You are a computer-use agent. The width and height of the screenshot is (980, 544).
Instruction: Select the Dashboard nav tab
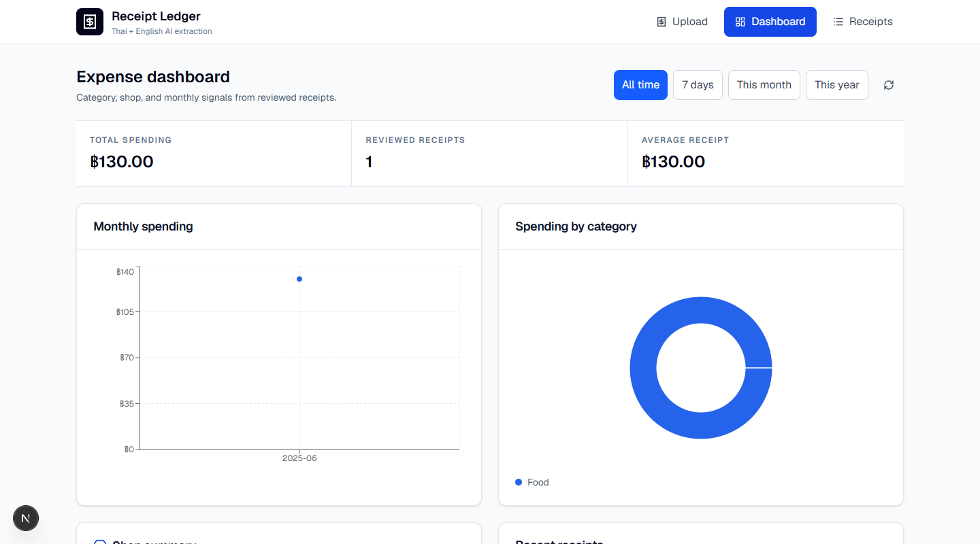click(770, 22)
